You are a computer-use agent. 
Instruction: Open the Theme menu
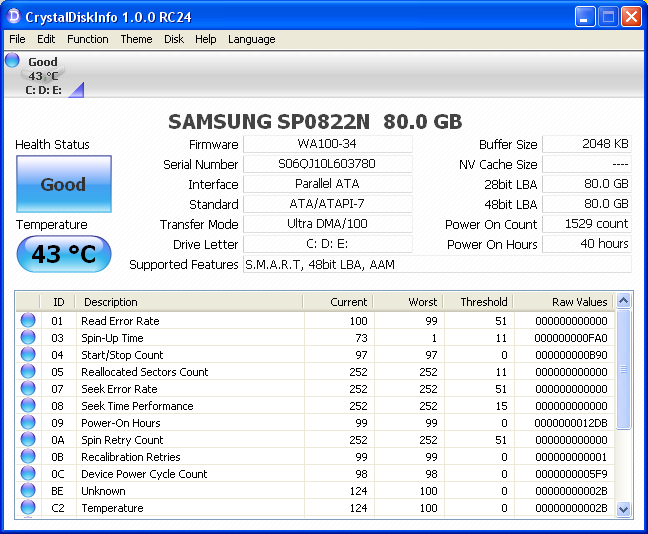pos(136,39)
